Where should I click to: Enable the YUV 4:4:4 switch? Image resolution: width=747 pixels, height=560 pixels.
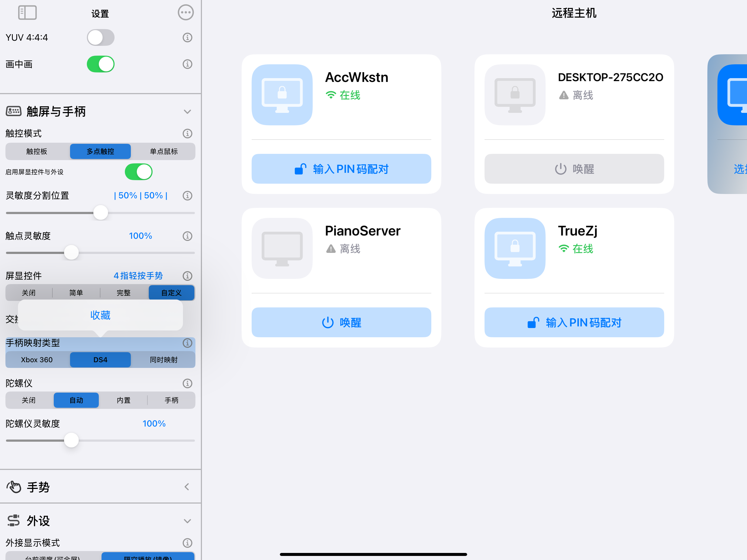point(101,37)
